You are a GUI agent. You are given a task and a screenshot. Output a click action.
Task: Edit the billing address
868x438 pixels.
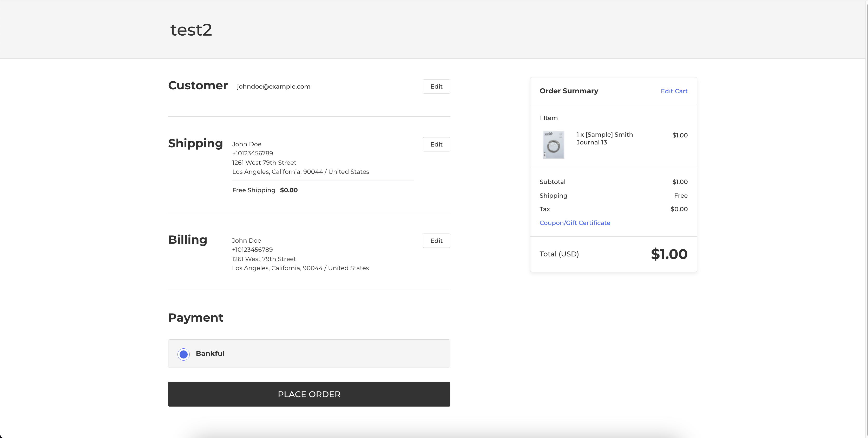pos(436,241)
